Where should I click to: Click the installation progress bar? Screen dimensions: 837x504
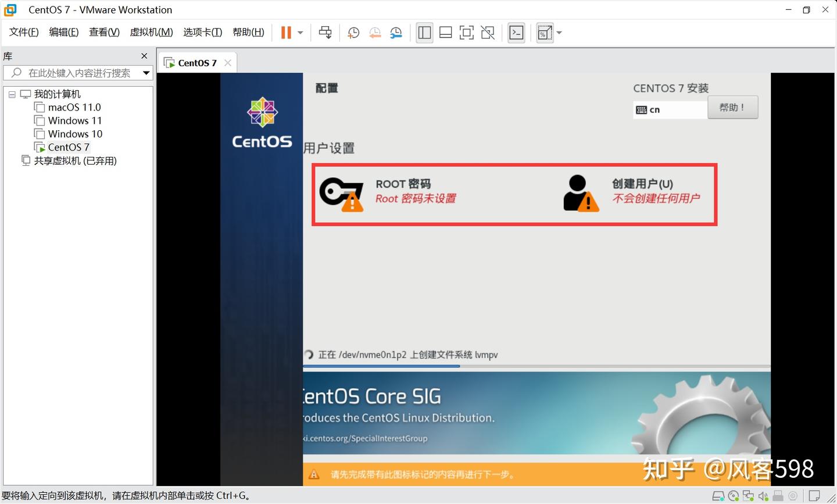pos(536,366)
